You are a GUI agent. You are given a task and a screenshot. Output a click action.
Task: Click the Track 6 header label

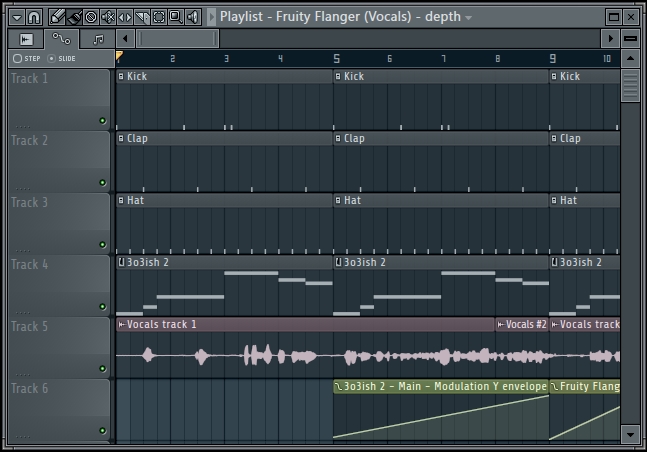point(29,388)
